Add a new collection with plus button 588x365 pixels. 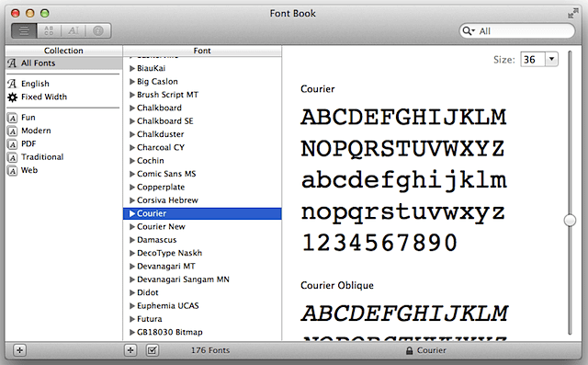tap(19, 350)
